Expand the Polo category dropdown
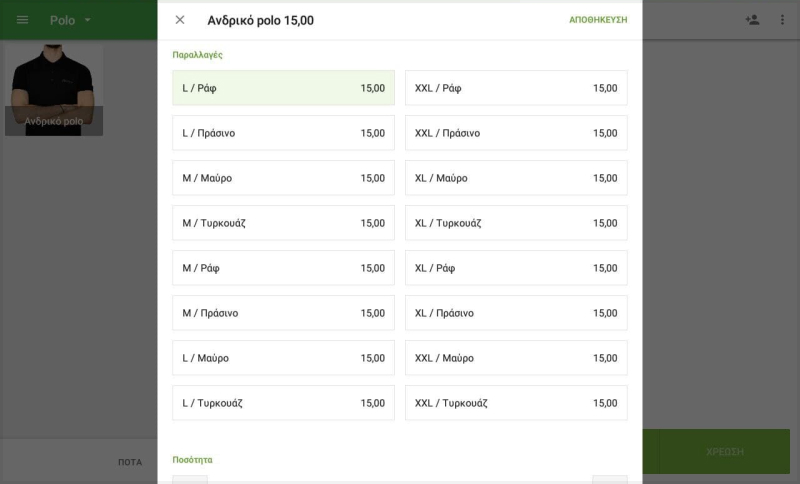The height and width of the screenshot is (484, 800). (71, 20)
